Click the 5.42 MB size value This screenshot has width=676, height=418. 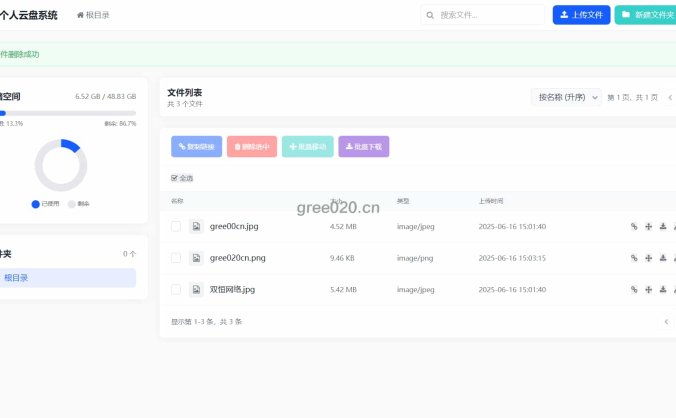pyautogui.click(x=343, y=290)
